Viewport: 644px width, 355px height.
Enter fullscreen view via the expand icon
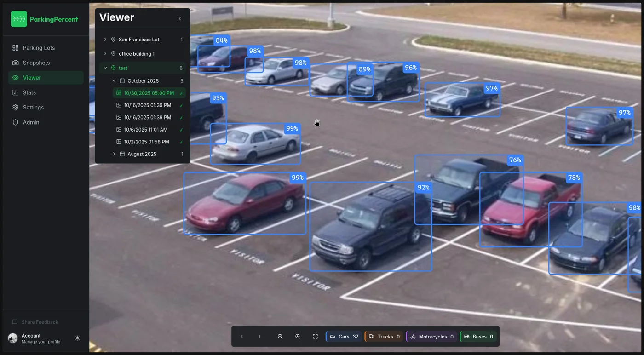(315, 337)
